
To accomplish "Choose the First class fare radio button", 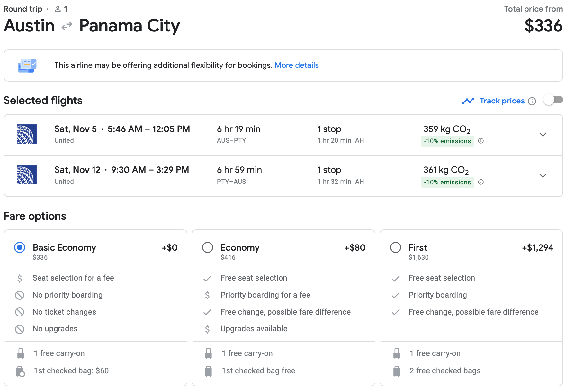I will point(396,247).
